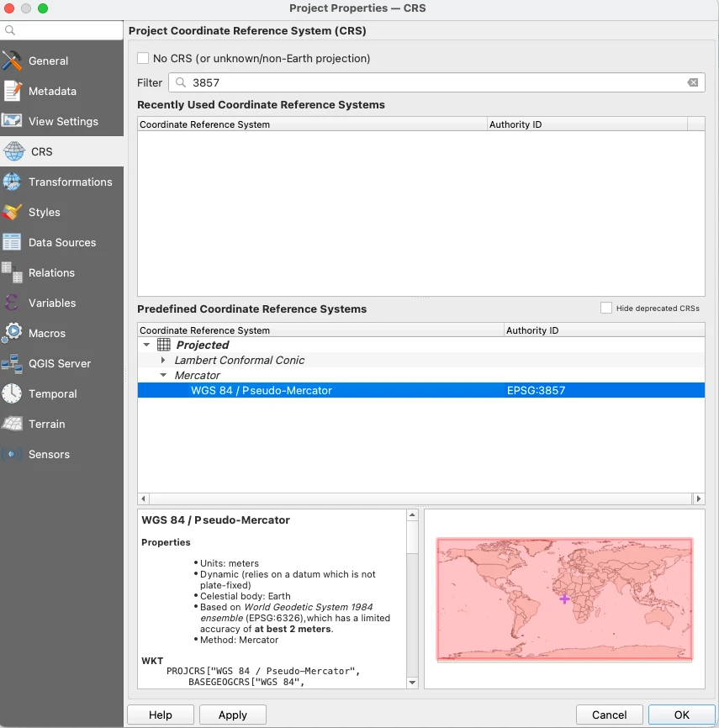719x728 pixels.
Task: Click the Apply button
Action: point(233,715)
